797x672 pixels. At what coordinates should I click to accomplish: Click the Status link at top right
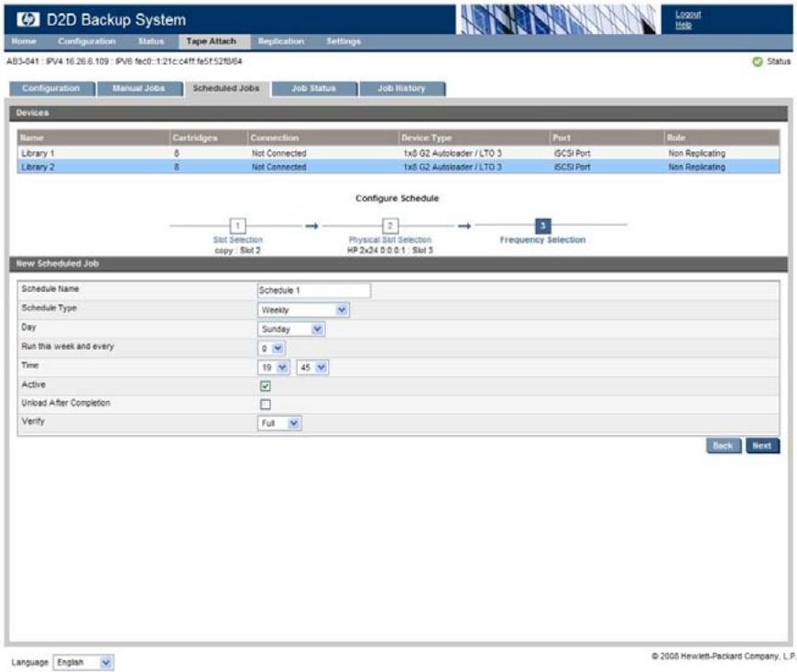(779, 61)
